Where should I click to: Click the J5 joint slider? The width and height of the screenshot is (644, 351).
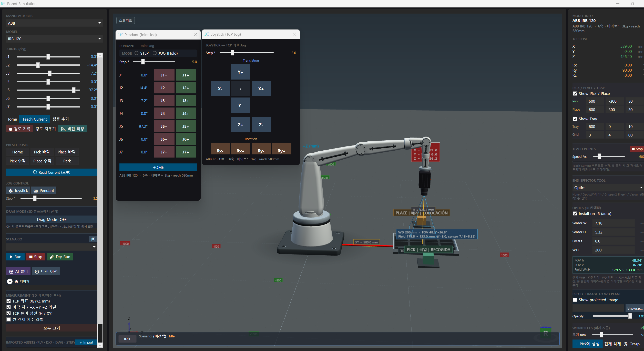pyautogui.click(x=48, y=90)
